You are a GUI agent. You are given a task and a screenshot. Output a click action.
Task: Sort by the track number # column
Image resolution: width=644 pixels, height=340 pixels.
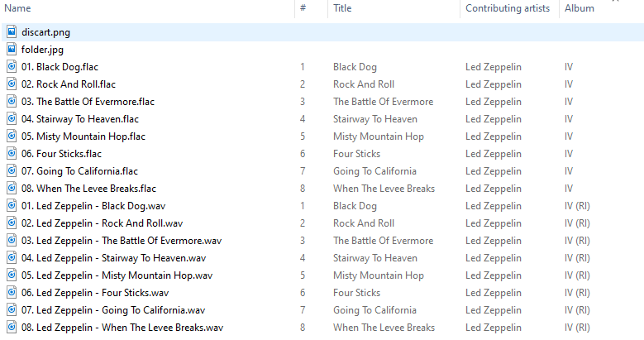[303, 8]
